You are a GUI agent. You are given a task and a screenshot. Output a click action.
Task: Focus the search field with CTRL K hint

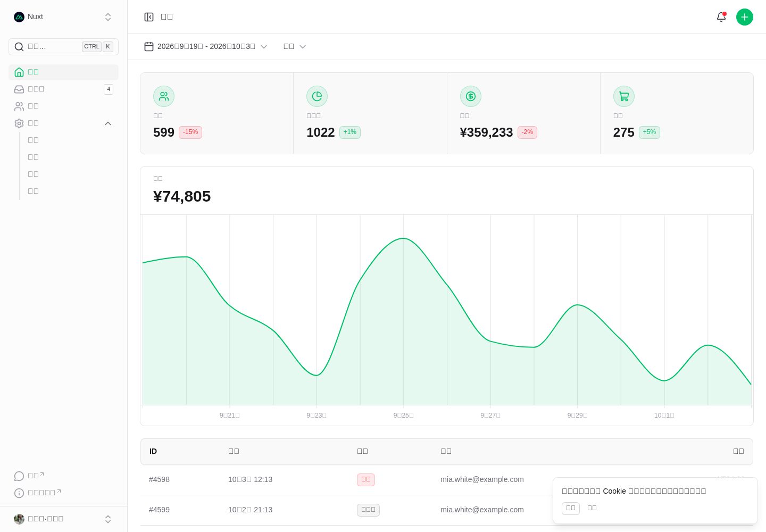(x=63, y=47)
